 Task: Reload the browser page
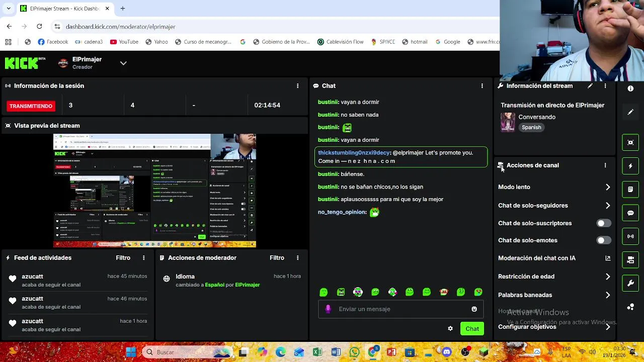(39, 26)
